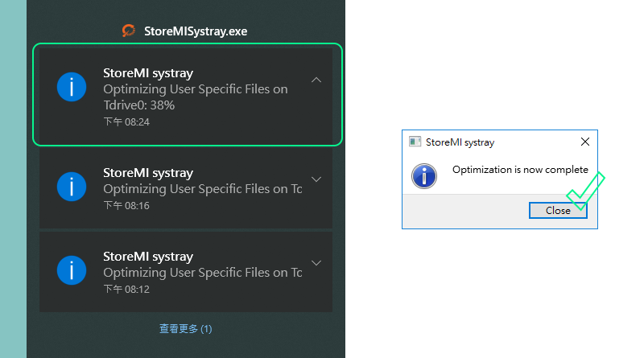The height and width of the screenshot is (358, 644).
Task: Close the StoreMI systray dialog window
Action: click(585, 142)
